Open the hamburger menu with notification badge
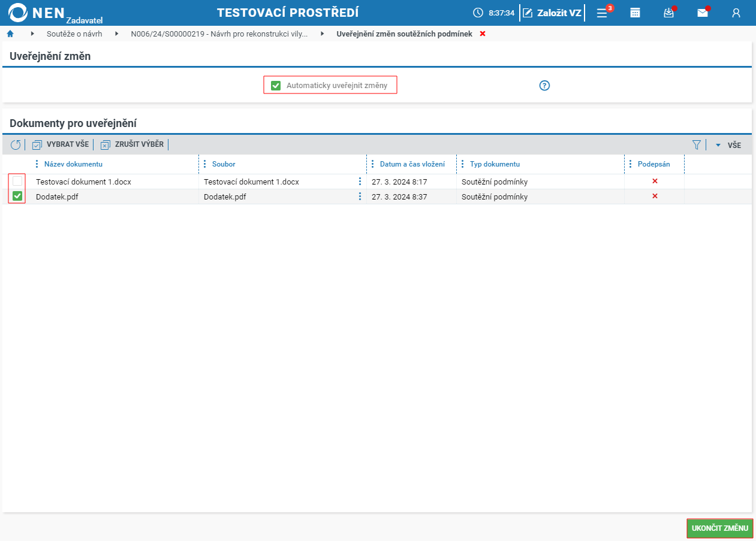The image size is (756, 541). click(603, 13)
